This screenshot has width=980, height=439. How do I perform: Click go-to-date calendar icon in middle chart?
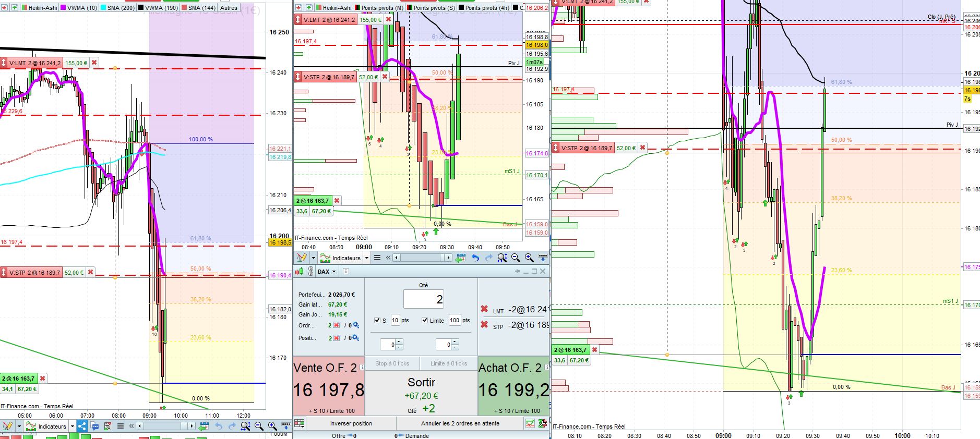[460, 258]
